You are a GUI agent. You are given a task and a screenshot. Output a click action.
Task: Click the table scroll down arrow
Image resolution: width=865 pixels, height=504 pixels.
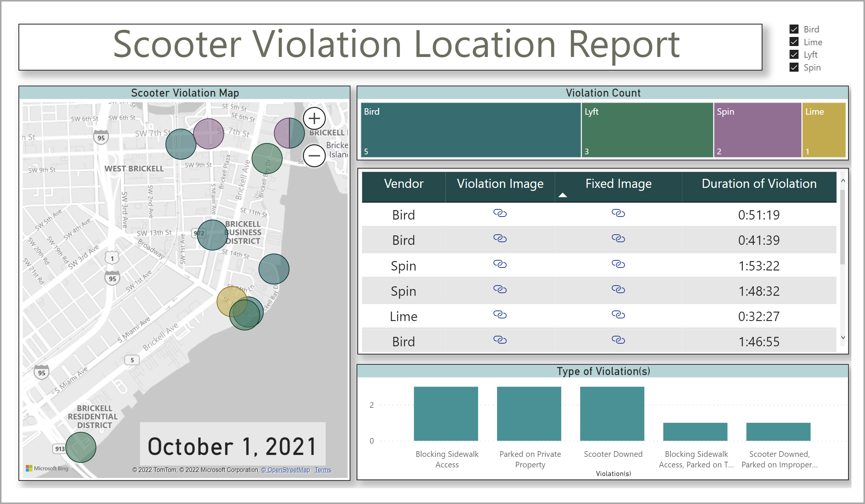coord(843,338)
